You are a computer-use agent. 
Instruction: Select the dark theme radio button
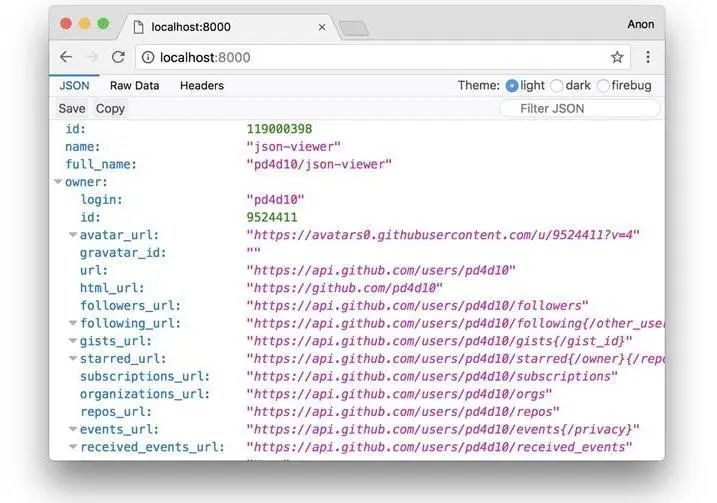556,86
